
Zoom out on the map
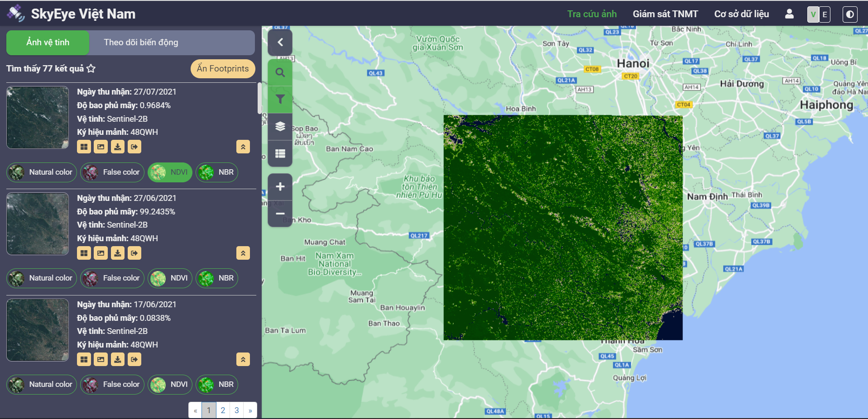[280, 214]
